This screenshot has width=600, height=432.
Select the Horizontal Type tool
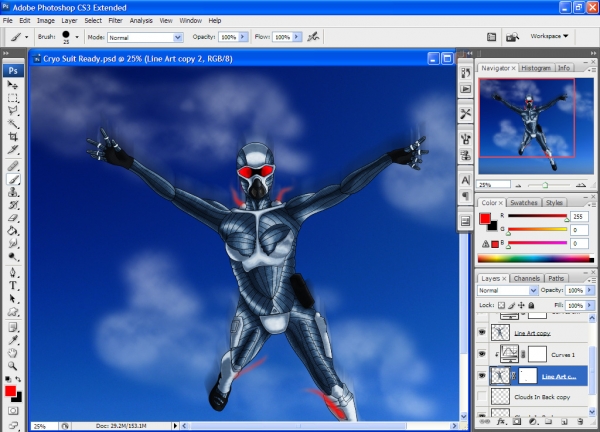point(13,285)
